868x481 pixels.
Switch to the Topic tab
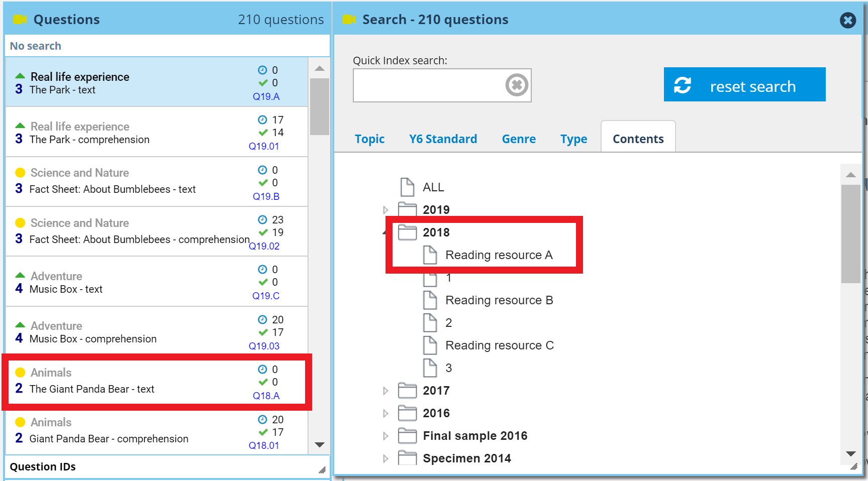coord(369,139)
